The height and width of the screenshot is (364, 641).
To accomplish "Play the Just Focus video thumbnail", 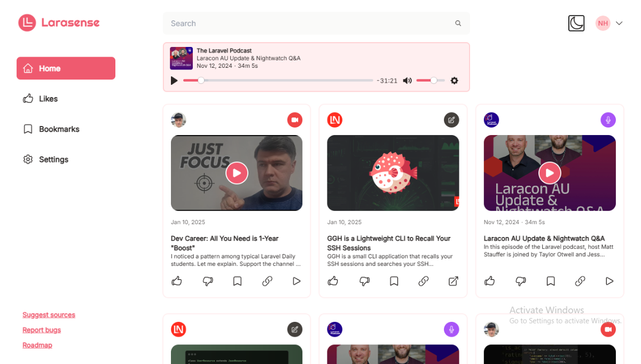I will coord(237,173).
